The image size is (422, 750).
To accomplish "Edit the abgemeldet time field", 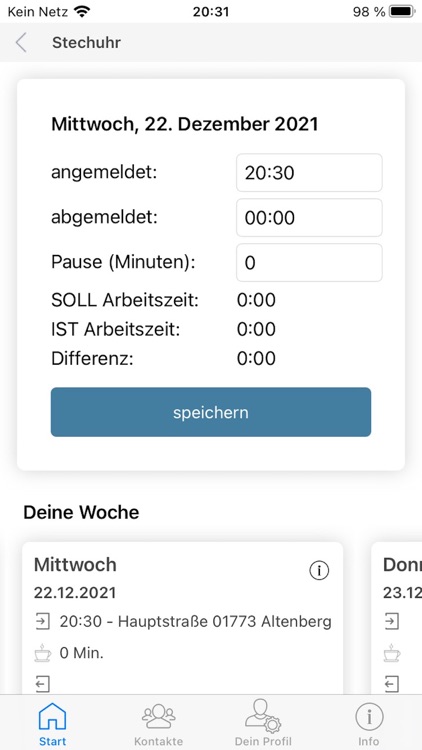I will tap(309, 218).
